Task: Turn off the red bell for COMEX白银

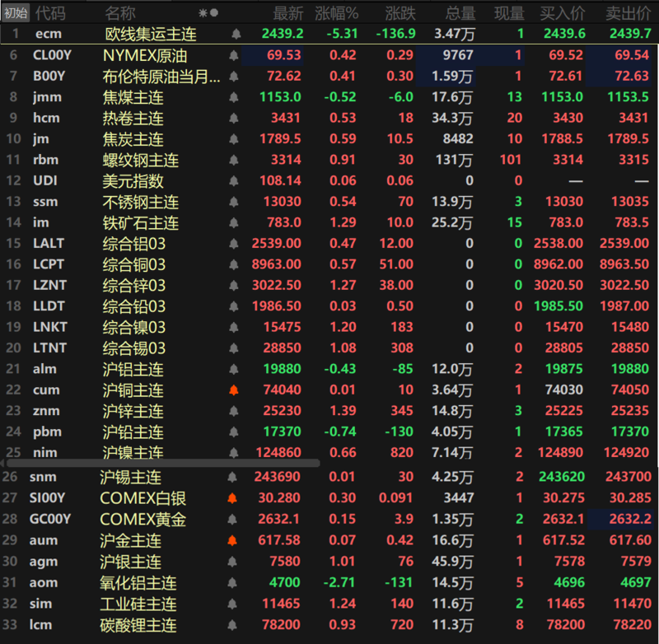Action: point(231,498)
